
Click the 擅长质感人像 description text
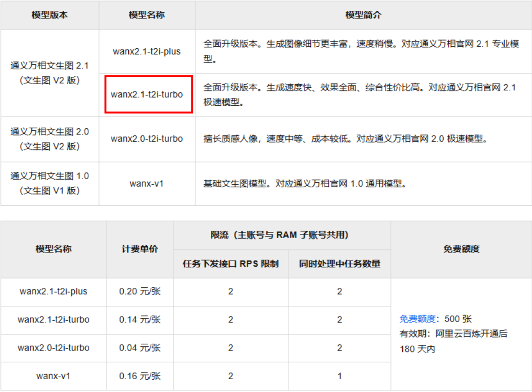(x=231, y=139)
